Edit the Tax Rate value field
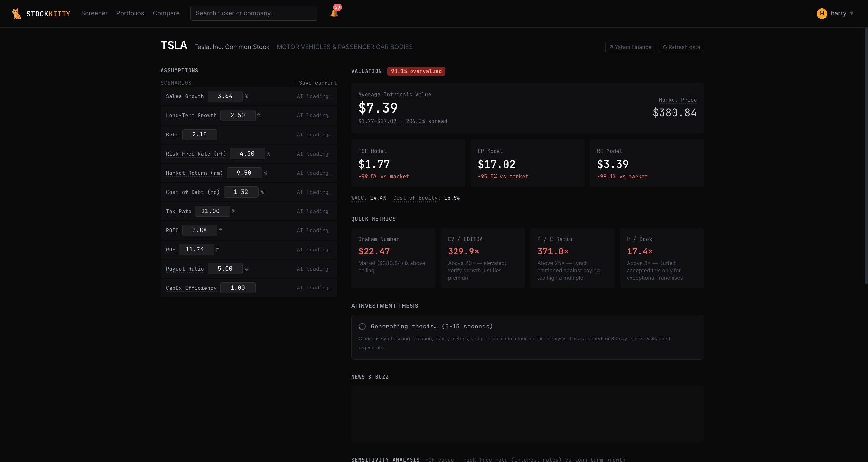The image size is (868, 462). (x=212, y=211)
